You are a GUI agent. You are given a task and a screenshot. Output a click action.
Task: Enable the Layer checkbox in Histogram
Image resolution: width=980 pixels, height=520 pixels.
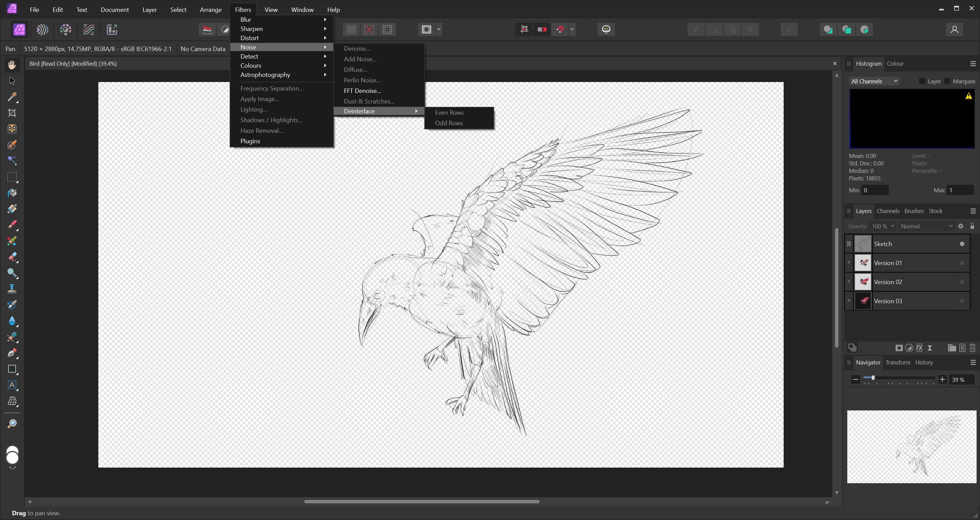[x=922, y=81]
